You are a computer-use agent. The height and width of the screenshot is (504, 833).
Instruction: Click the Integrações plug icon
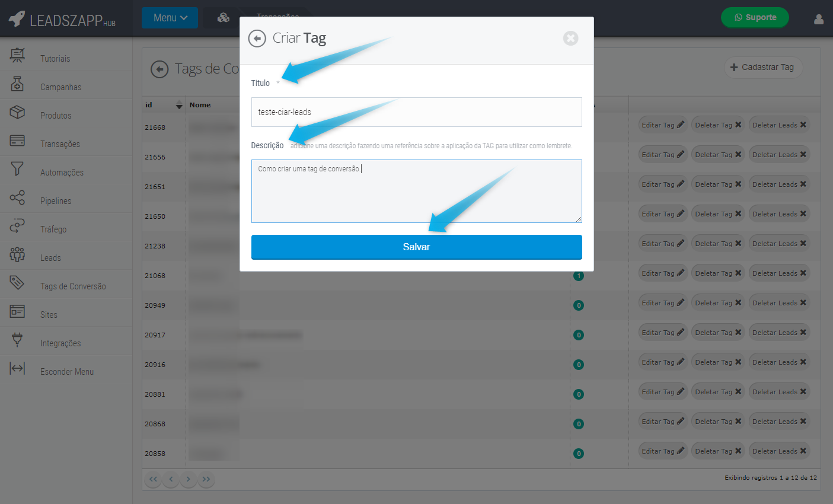[x=17, y=340]
